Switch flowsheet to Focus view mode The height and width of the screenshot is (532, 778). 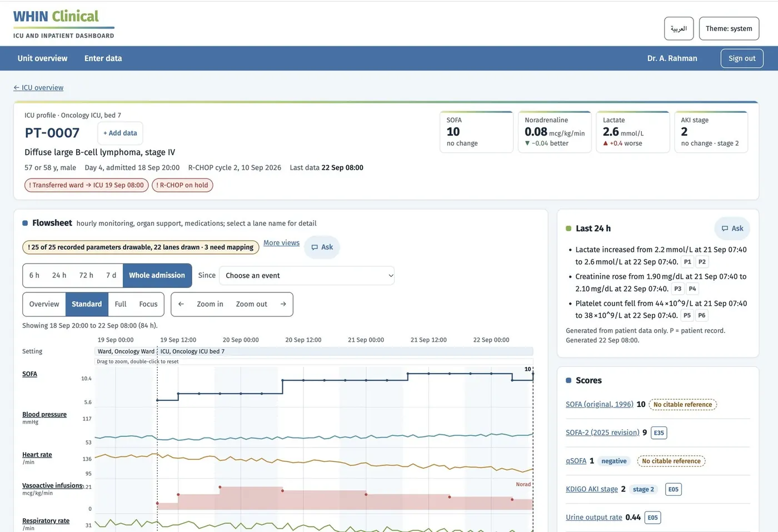(x=148, y=304)
